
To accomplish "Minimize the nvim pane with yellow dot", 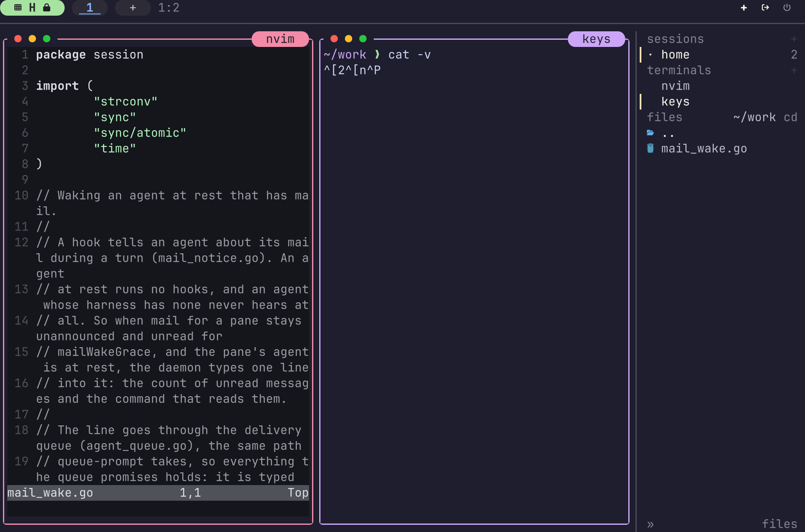I will click(x=32, y=39).
